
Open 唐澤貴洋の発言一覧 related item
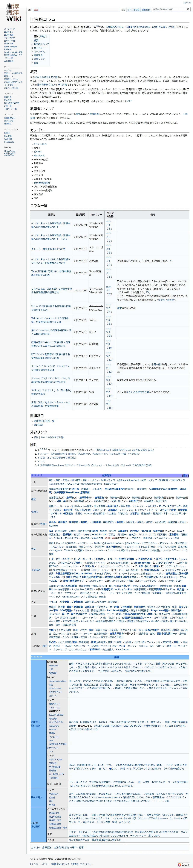pos(44,421)
